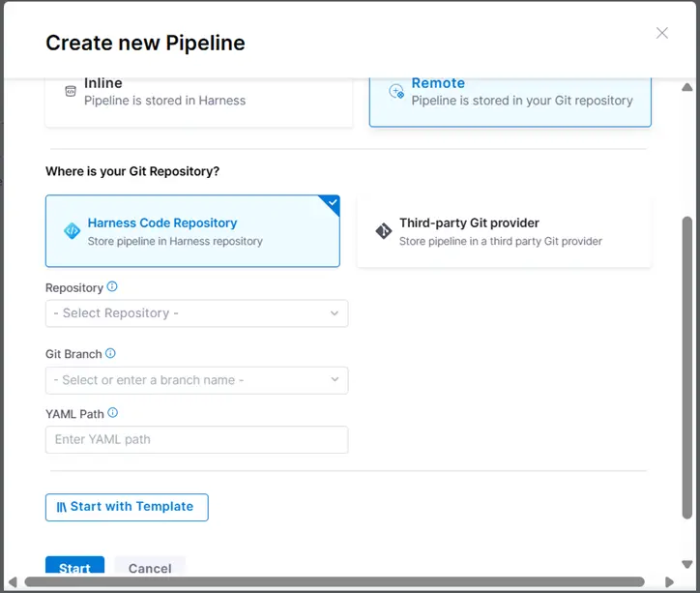Click the Start button
Image resolution: width=700 pixels, height=593 pixels.
[74, 565]
